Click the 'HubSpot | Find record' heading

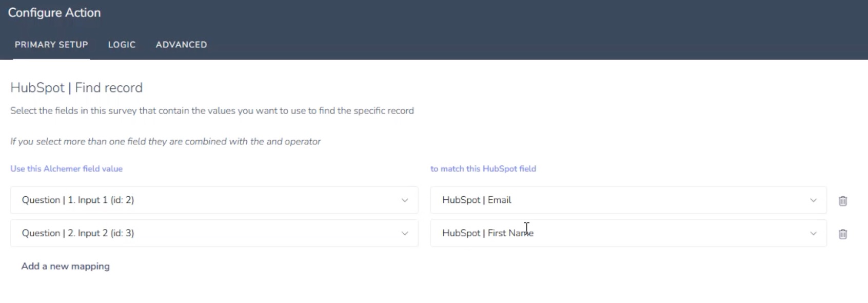click(76, 88)
